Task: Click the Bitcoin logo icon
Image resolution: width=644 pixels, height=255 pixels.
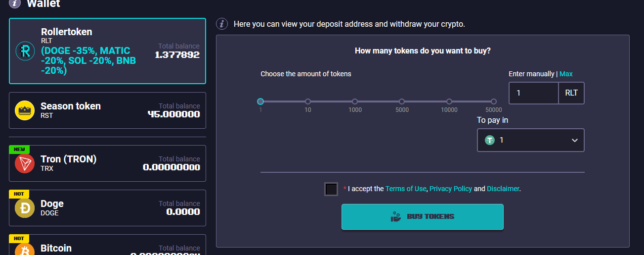Action: point(25,250)
